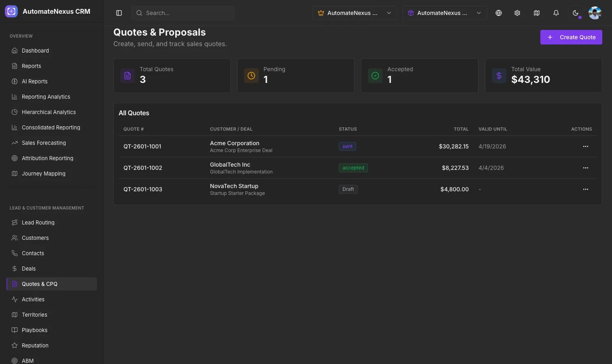
Task: Open the settings gear icon
Action: click(x=517, y=13)
